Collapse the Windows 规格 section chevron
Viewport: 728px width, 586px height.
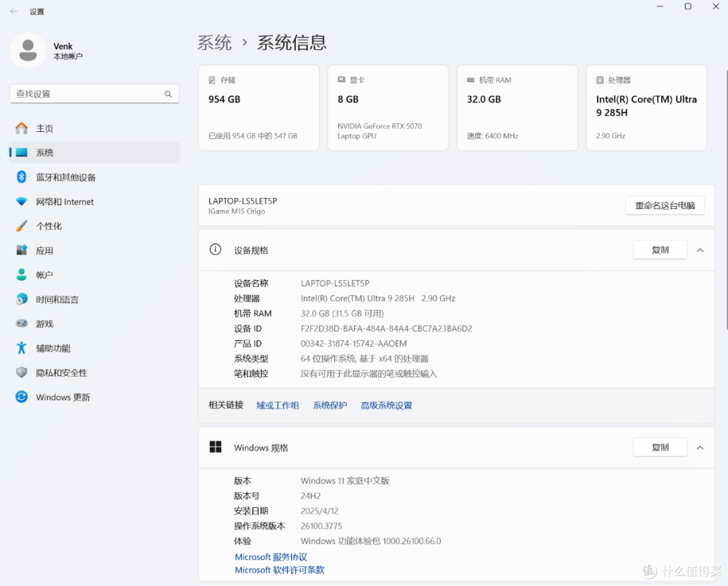pyautogui.click(x=700, y=447)
